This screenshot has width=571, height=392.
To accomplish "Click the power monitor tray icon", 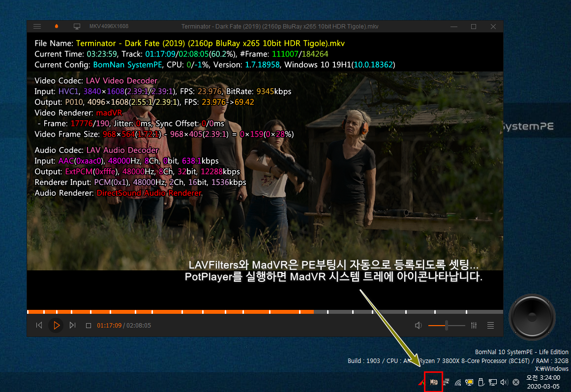I will coord(469,382).
